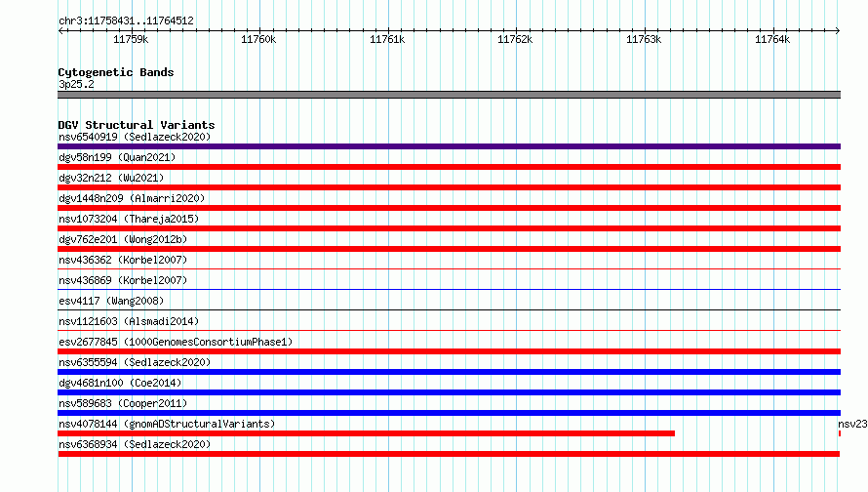868x492 pixels.
Task: Click the dgv32n212 (Wu2021) label
Action: click(x=111, y=178)
